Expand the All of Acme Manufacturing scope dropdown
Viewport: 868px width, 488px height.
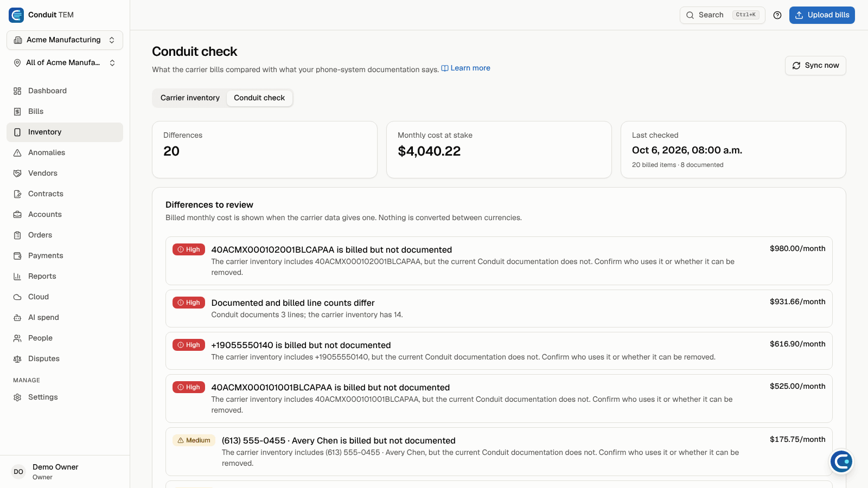point(65,63)
